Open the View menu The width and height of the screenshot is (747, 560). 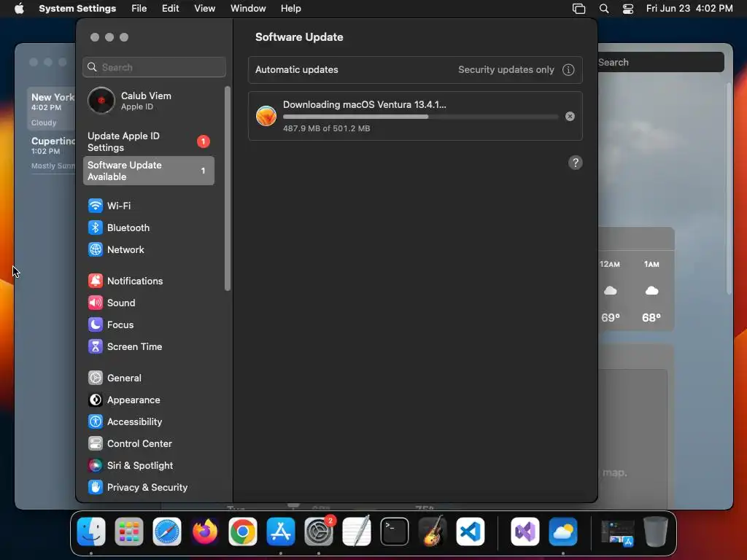click(205, 9)
